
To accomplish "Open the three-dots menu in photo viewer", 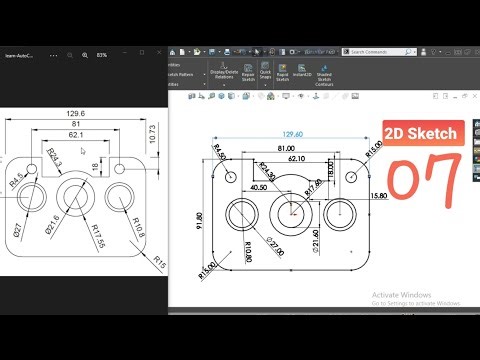I will [x=53, y=55].
